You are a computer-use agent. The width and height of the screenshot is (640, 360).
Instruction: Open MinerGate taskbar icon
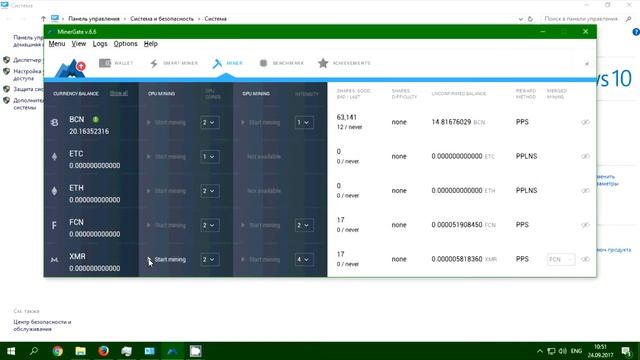point(172,351)
